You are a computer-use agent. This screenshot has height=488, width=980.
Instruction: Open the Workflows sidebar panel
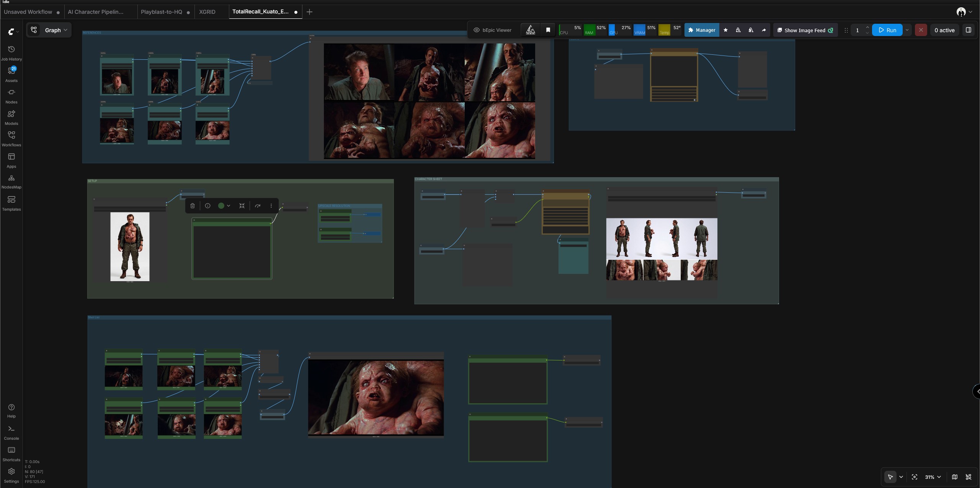(x=11, y=139)
